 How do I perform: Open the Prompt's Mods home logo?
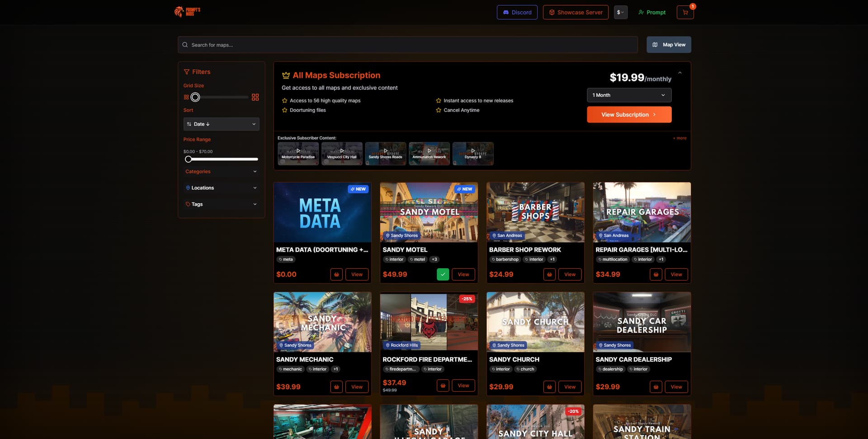[x=187, y=12]
